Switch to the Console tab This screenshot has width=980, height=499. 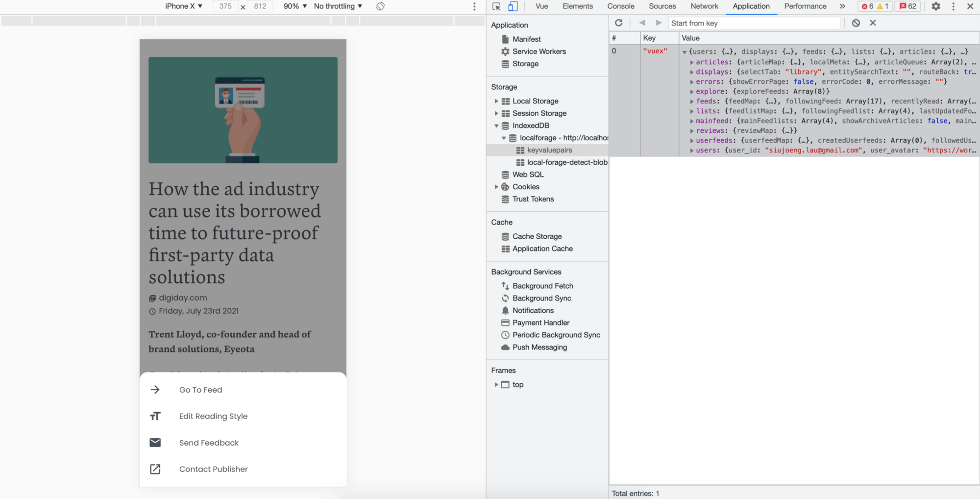click(620, 6)
